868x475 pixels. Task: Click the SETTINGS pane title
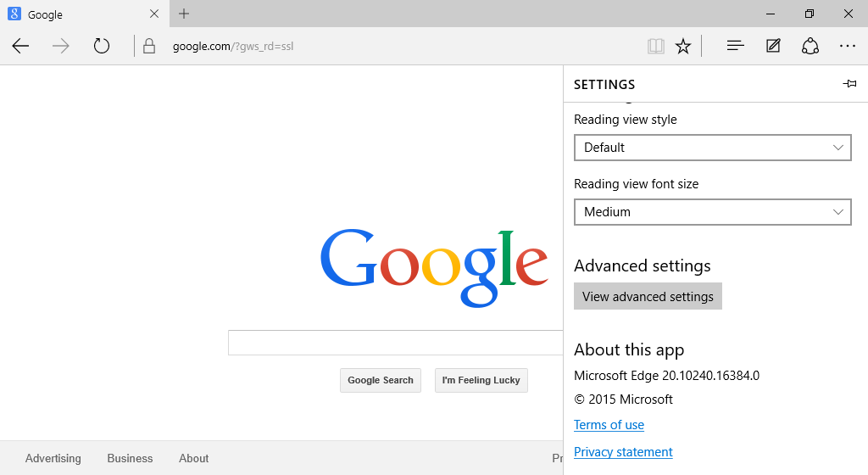604,84
